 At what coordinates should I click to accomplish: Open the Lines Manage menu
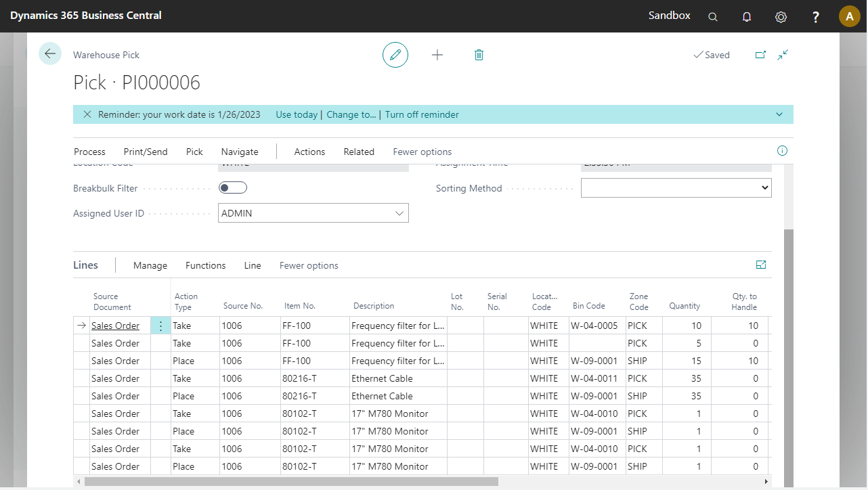(x=150, y=265)
